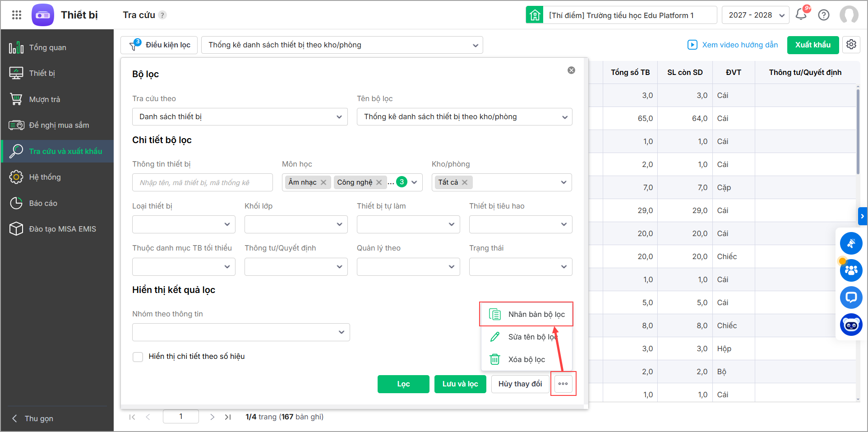This screenshot has height=432, width=868.
Task: Open the notification bell icon
Action: tap(801, 14)
